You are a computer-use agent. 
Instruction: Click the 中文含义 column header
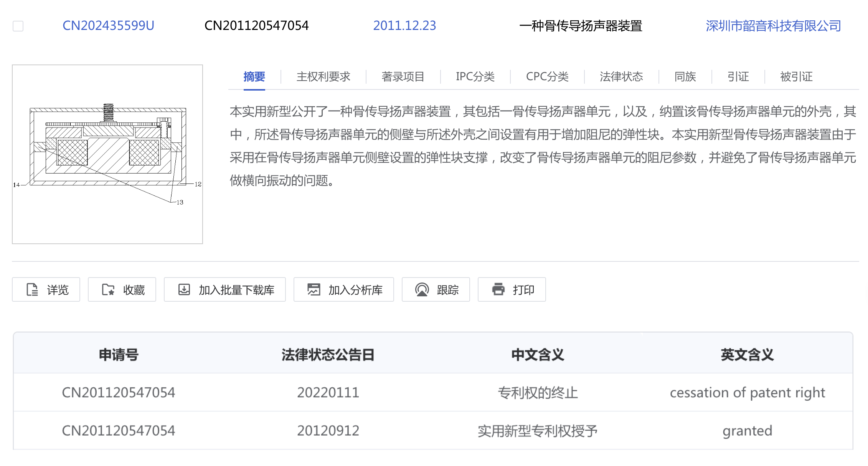538,355
